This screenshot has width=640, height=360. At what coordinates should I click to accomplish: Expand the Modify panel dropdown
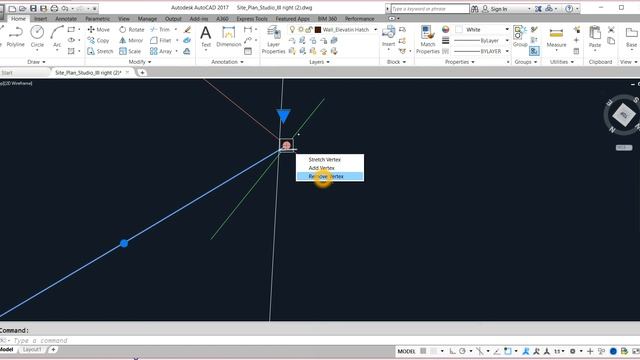140,62
